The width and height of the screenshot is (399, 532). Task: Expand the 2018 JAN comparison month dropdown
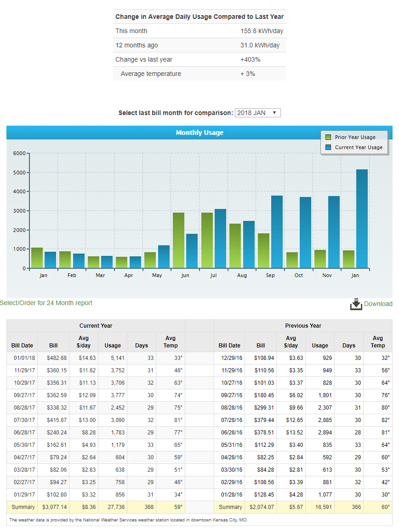click(x=257, y=113)
